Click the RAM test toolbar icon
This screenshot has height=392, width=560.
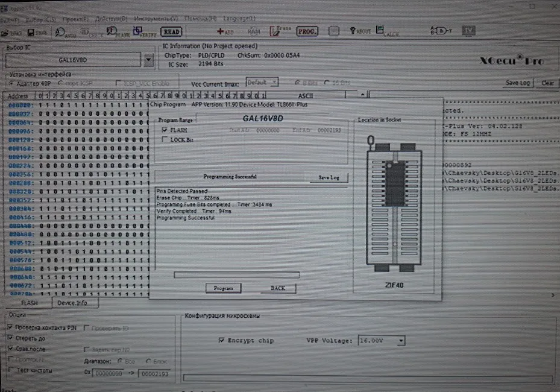tap(254, 31)
